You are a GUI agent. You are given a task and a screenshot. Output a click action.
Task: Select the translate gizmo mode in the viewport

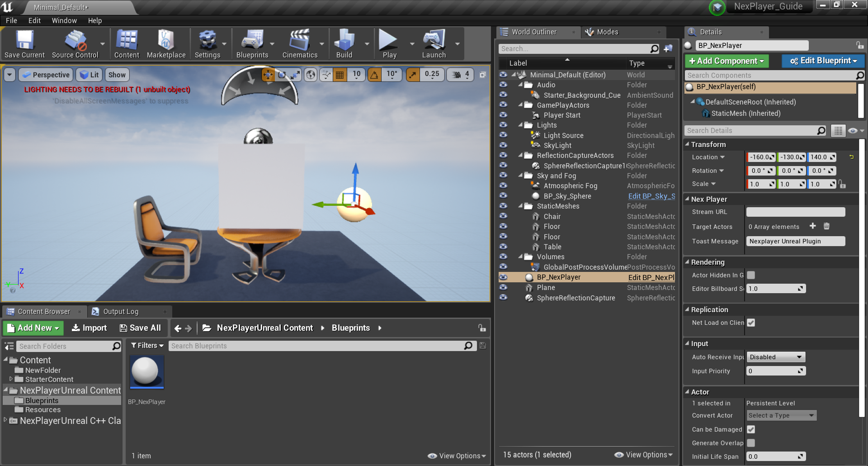tap(268, 75)
